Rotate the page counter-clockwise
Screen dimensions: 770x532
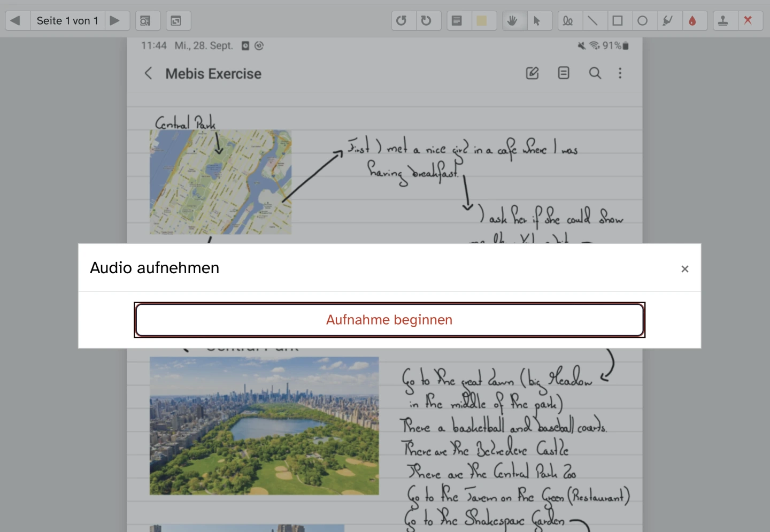402,21
